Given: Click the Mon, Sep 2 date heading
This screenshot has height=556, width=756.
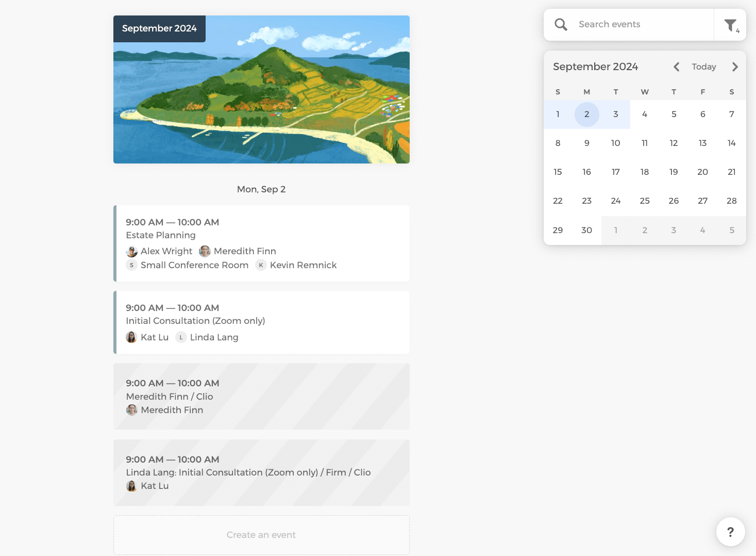Looking at the screenshot, I should tap(261, 189).
